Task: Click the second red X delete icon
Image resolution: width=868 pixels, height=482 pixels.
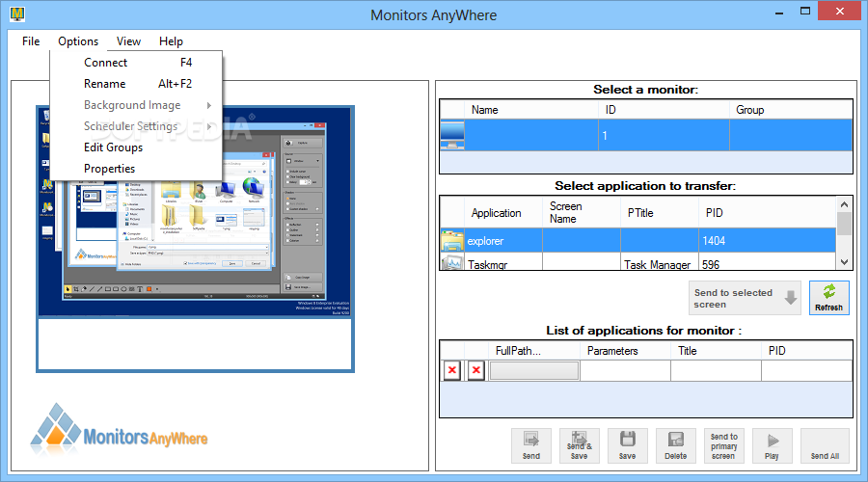Action: coord(475,370)
